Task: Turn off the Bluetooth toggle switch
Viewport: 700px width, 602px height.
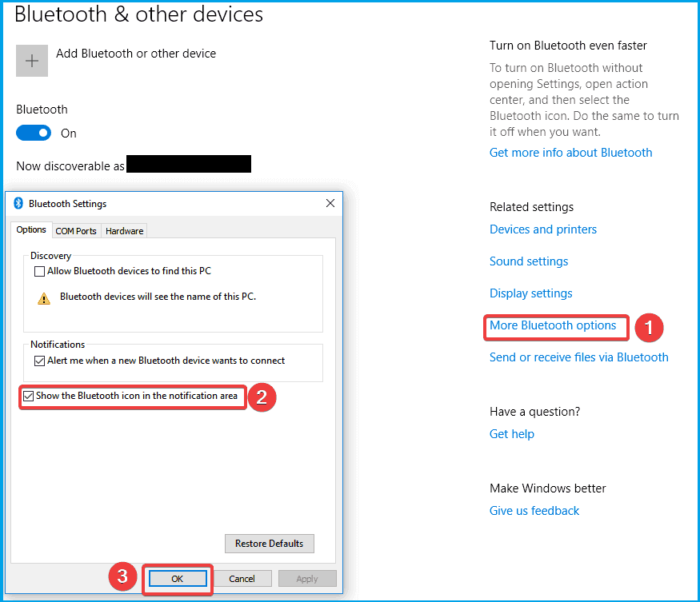Action: 33,133
